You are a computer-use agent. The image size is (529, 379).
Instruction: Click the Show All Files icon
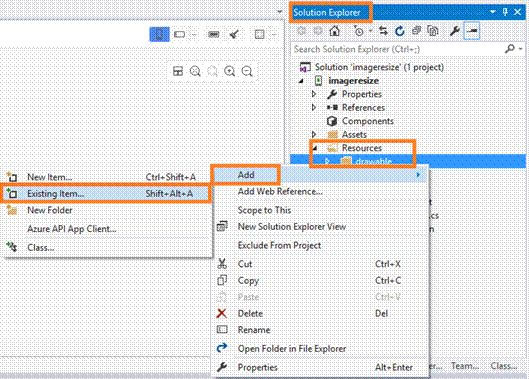point(433,31)
